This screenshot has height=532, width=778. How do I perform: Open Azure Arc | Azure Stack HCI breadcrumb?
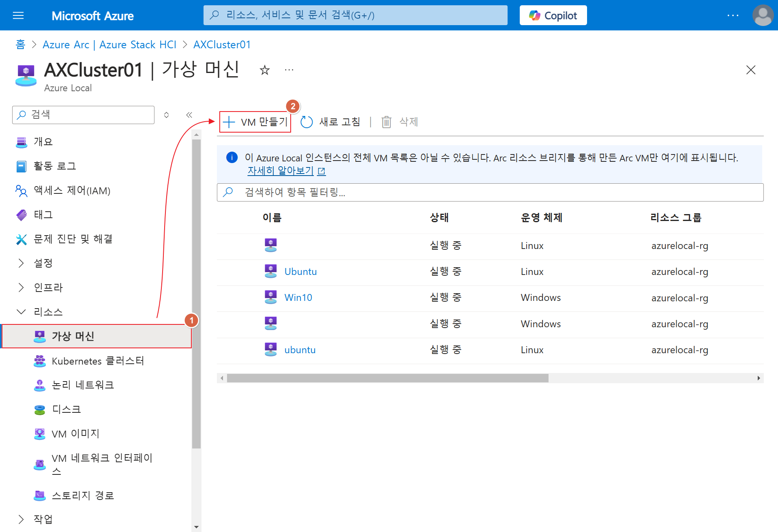(109, 45)
